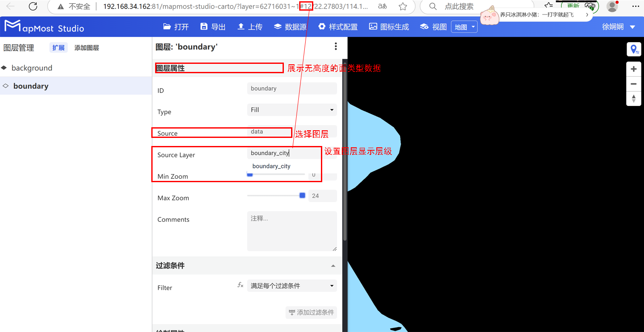Collapse the 过滤条件 section chevron
Screen dimensions: 644x332
click(x=333, y=265)
